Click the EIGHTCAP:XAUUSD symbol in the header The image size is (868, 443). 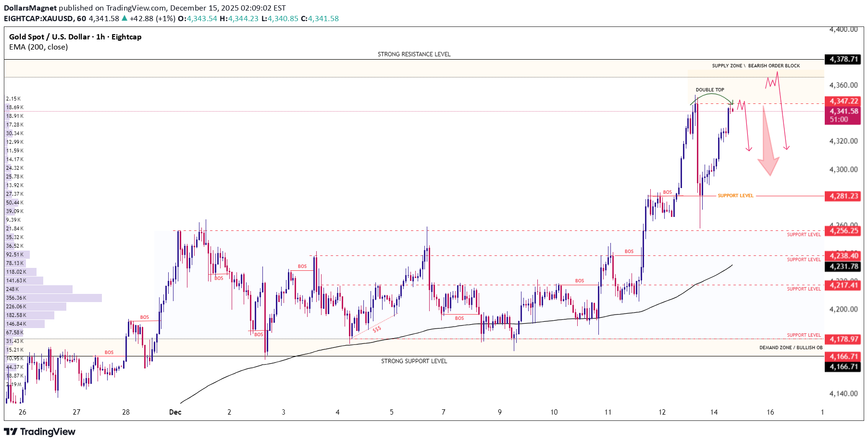pyautogui.click(x=38, y=19)
